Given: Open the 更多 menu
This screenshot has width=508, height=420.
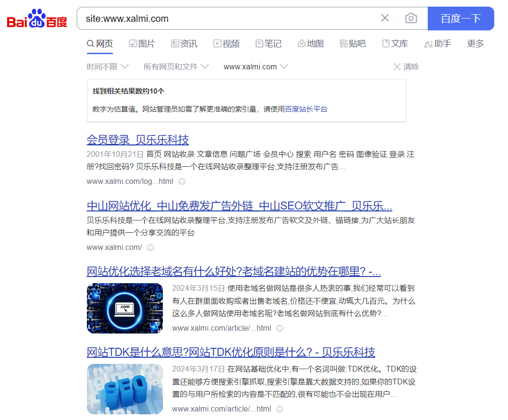Looking at the screenshot, I should tap(475, 43).
